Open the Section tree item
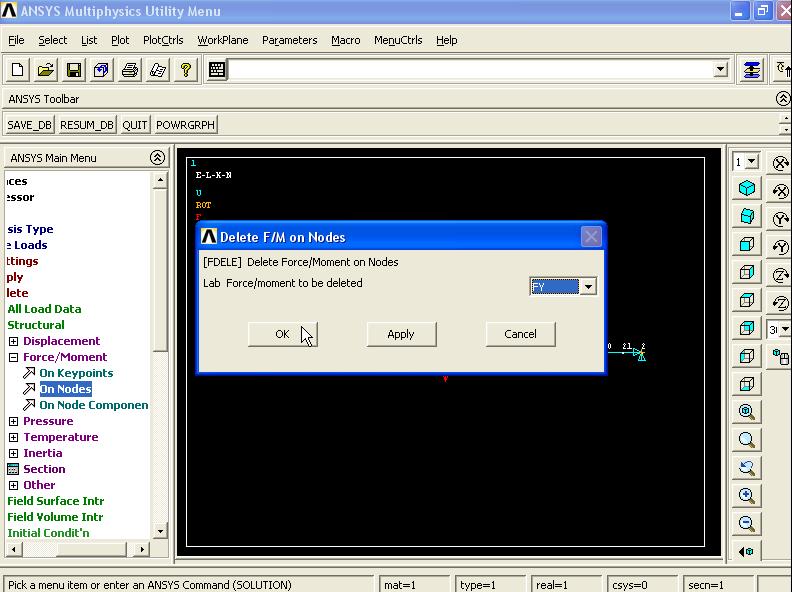Screen dimensions: 792x592 click(x=44, y=469)
